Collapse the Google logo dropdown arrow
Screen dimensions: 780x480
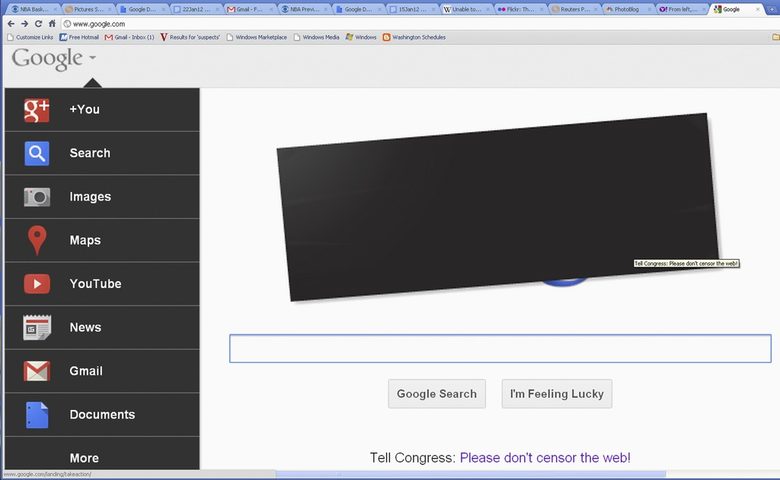[93, 58]
